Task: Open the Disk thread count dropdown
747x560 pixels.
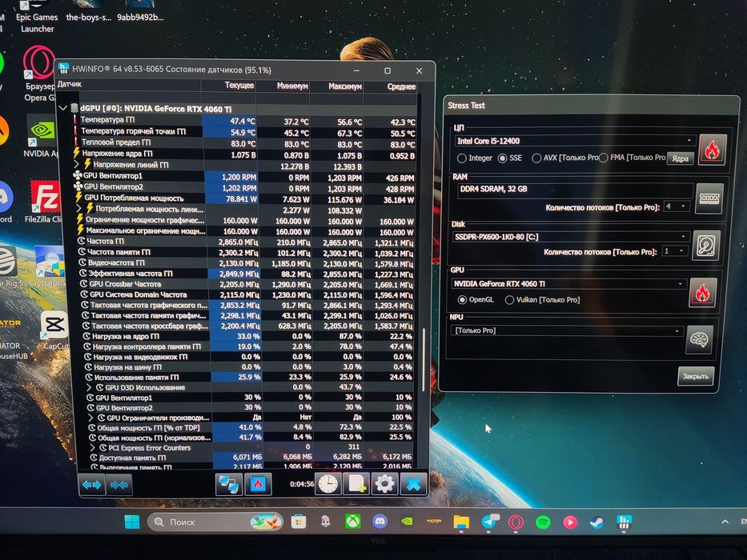Action: coord(675,251)
